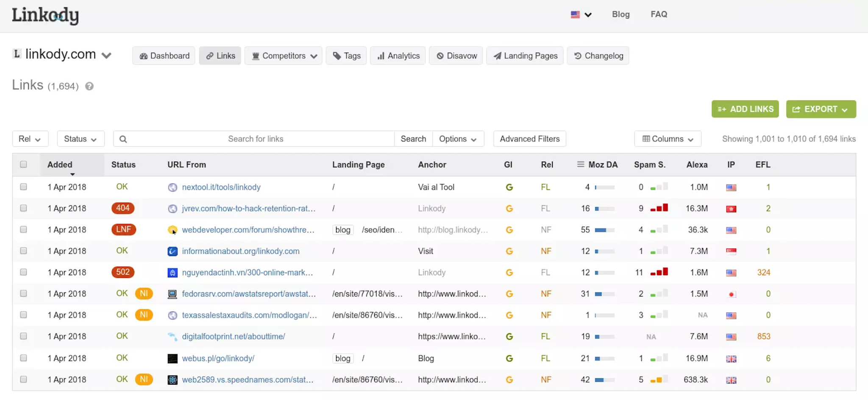
Task: Click the LNF status badge for webdeveloper.com
Action: pyautogui.click(x=123, y=229)
